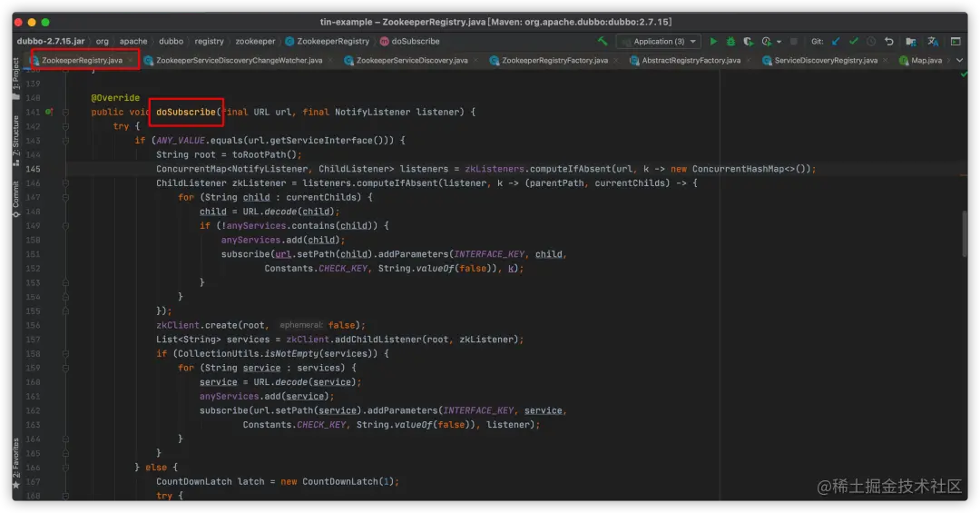Click 'zkClient.create(root' on line 156

click(211, 325)
